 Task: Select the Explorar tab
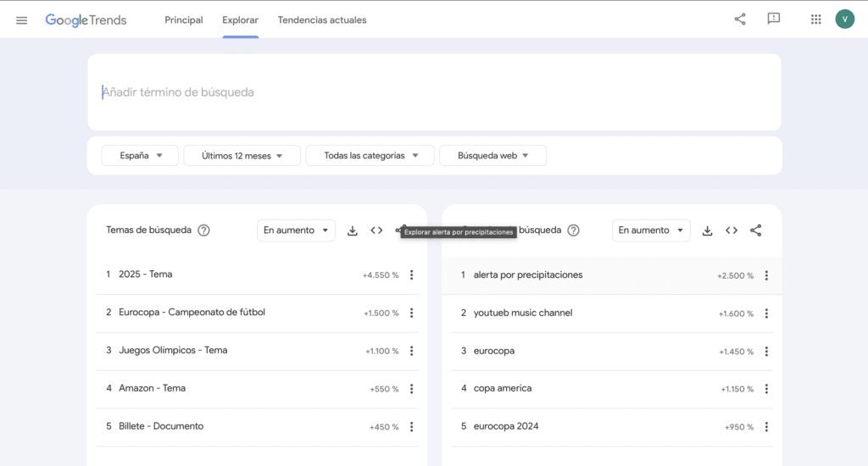(x=240, y=20)
